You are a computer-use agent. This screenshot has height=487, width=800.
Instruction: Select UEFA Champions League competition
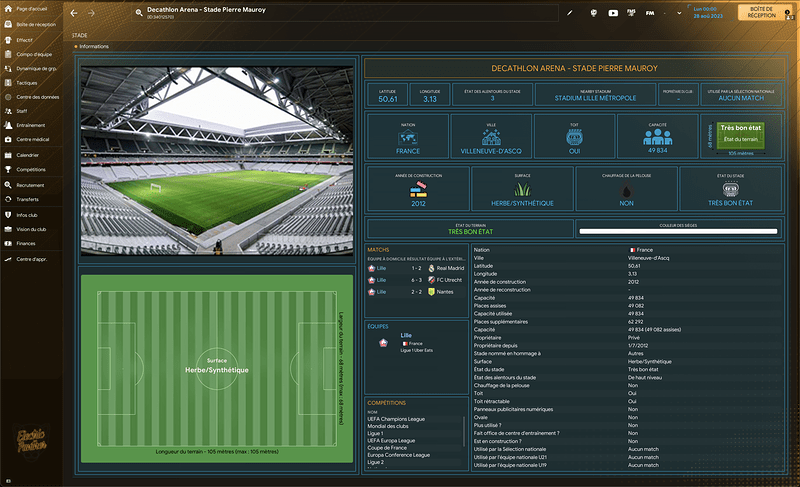(x=396, y=419)
